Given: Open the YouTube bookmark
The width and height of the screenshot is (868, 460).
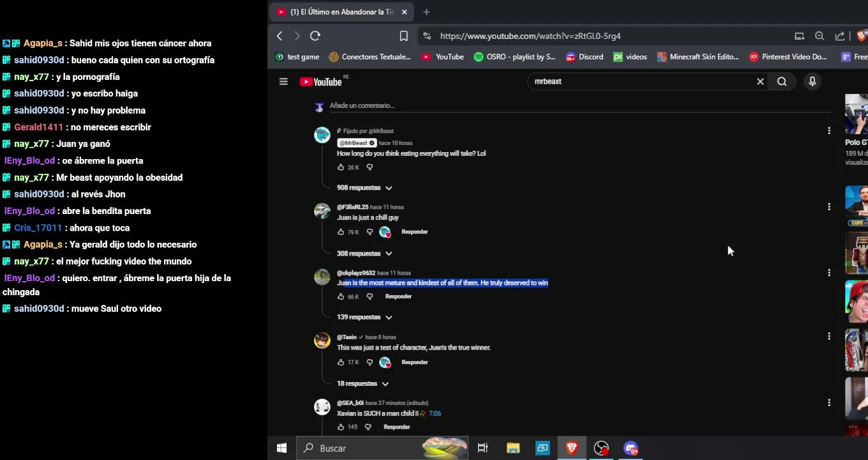Looking at the screenshot, I should [442, 57].
